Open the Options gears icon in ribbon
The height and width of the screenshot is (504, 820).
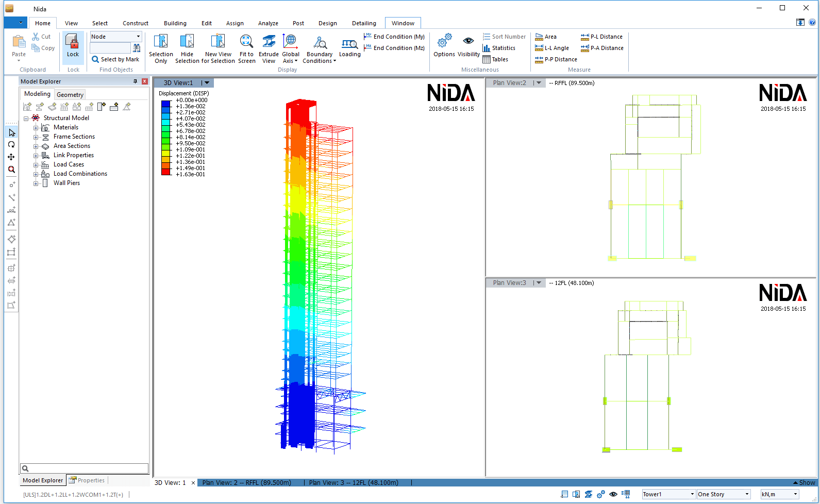click(x=444, y=41)
